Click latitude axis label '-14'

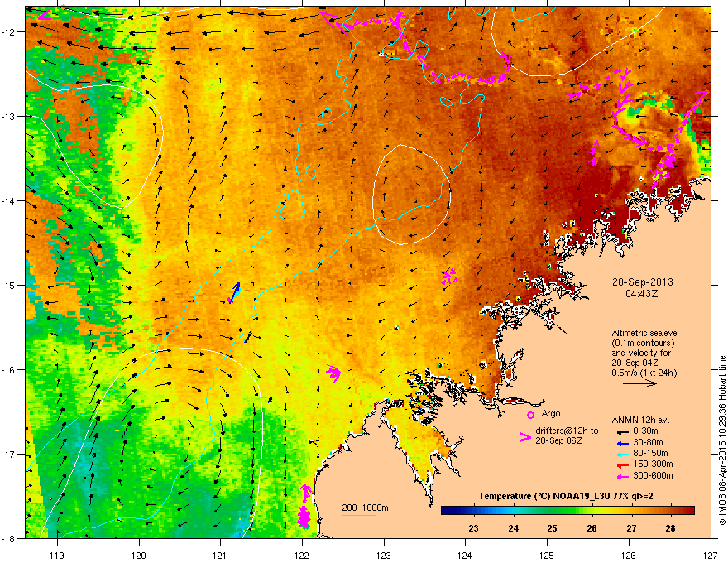[x=9, y=201]
